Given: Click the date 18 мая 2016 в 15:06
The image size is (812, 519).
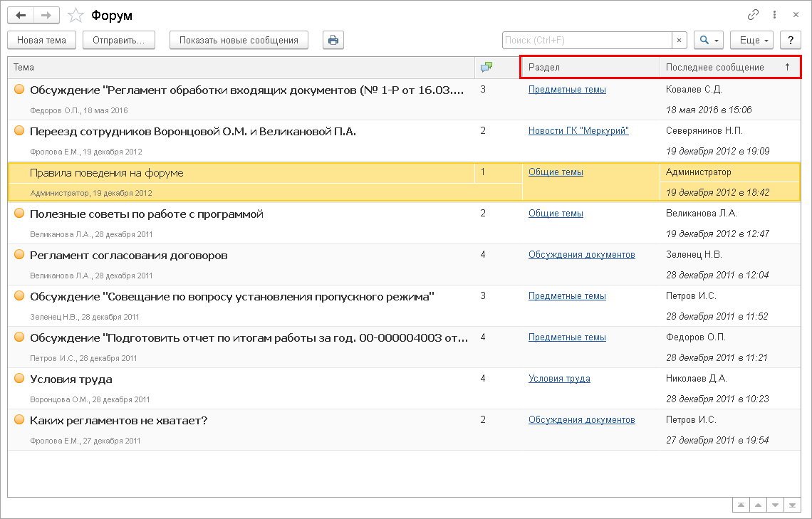Looking at the screenshot, I should (x=709, y=110).
